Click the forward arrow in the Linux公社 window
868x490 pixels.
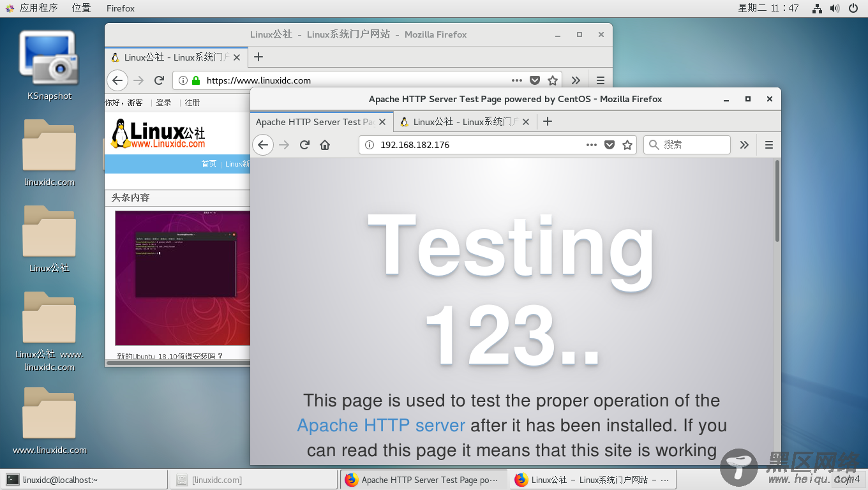138,80
